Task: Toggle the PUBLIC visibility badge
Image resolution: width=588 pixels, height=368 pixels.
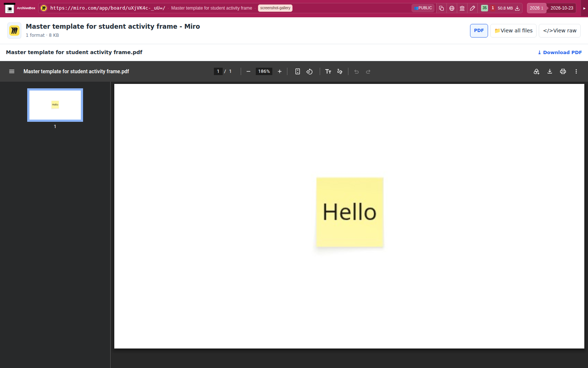Action: coord(423,8)
